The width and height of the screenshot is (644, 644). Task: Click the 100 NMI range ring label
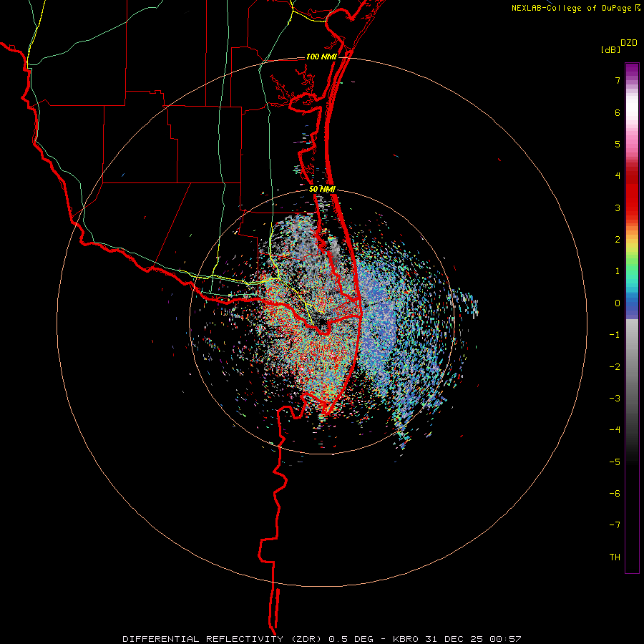coord(321,57)
